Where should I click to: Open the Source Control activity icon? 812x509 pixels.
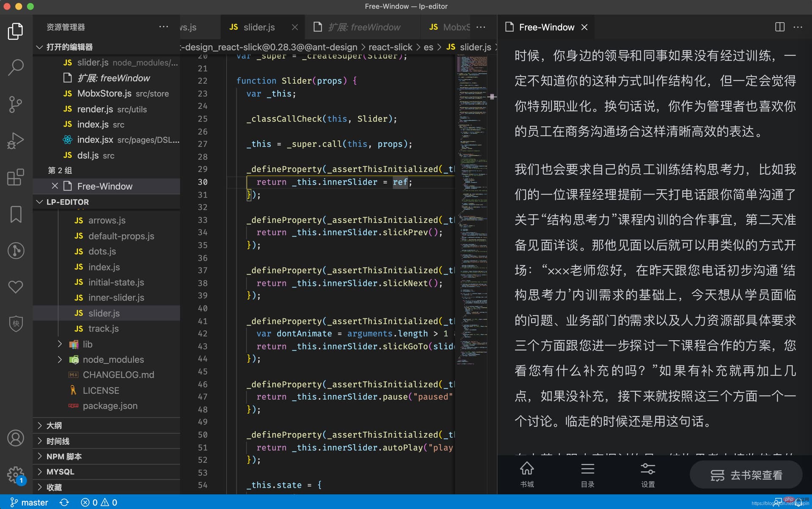point(16,104)
